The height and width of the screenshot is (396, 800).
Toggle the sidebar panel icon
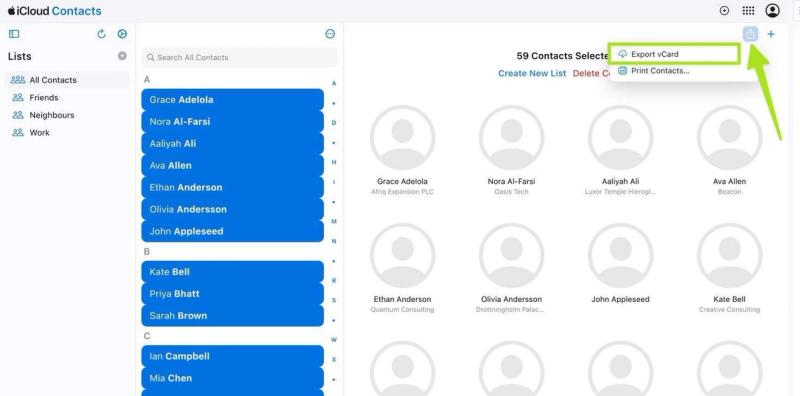[x=14, y=34]
